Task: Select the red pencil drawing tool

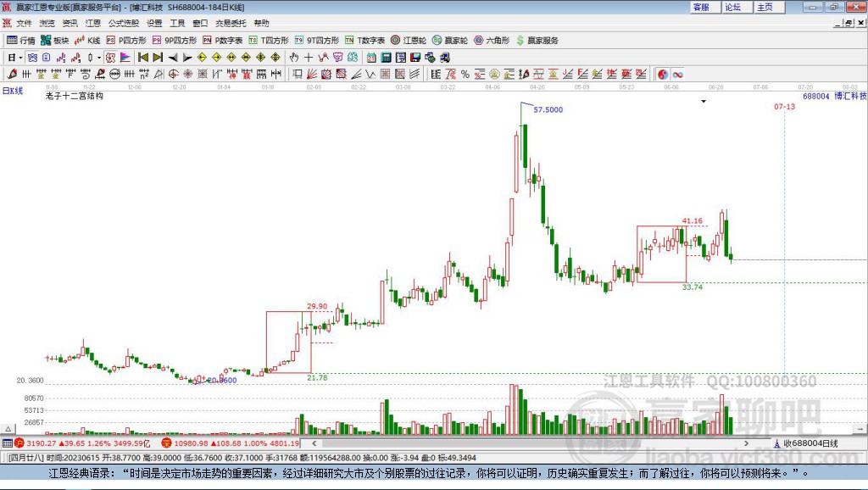Action: [12, 75]
